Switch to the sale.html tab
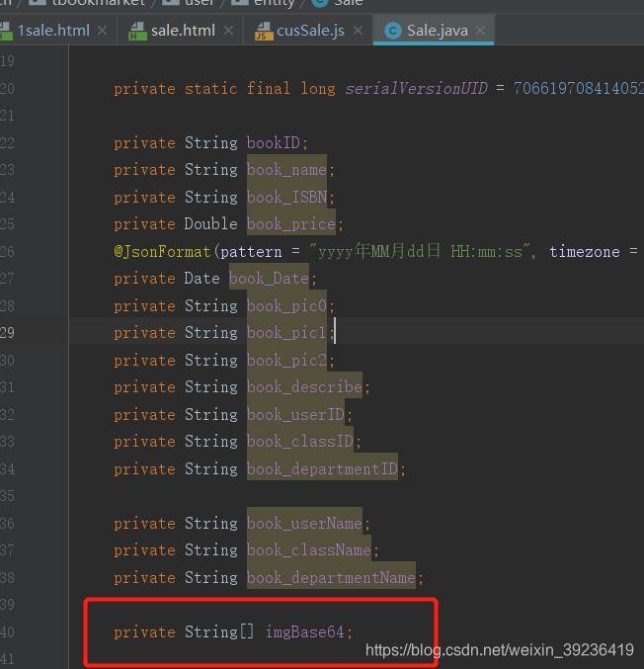 [183, 31]
